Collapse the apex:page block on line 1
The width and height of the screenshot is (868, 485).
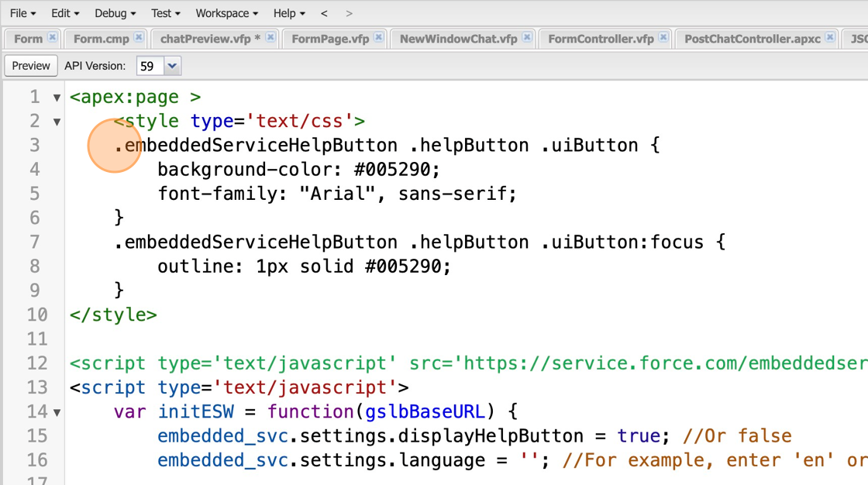click(x=57, y=98)
